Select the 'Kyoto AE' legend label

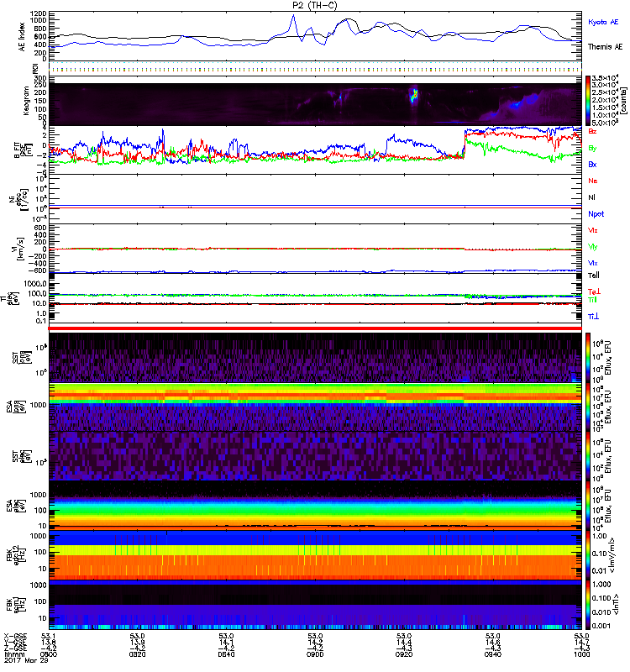[603, 22]
